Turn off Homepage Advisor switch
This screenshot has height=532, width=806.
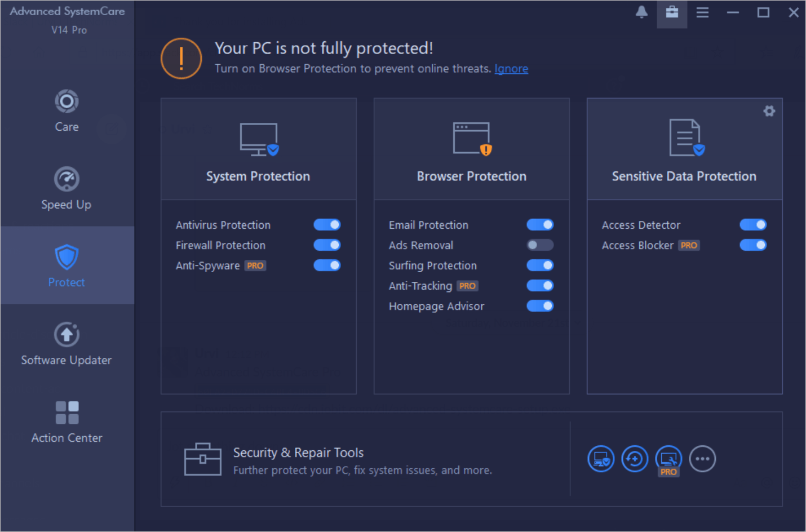click(540, 306)
